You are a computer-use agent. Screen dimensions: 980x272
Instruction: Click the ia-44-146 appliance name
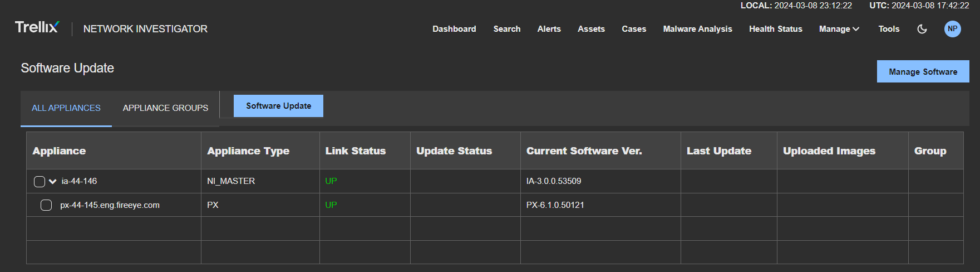(x=79, y=181)
